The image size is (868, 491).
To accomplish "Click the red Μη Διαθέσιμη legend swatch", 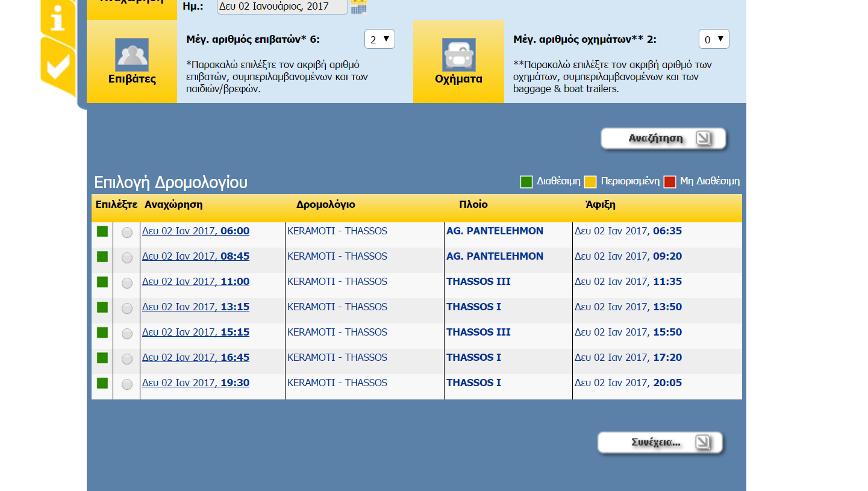I will click(x=669, y=182).
